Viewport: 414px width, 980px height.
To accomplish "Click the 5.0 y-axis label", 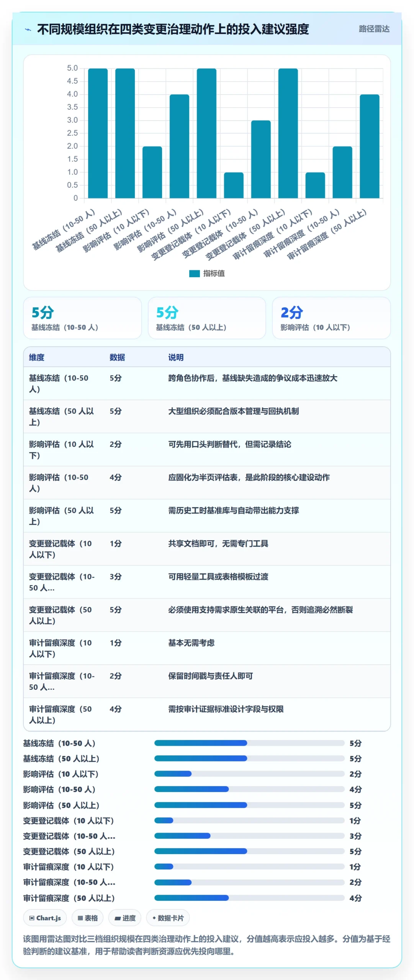I will tap(72, 68).
